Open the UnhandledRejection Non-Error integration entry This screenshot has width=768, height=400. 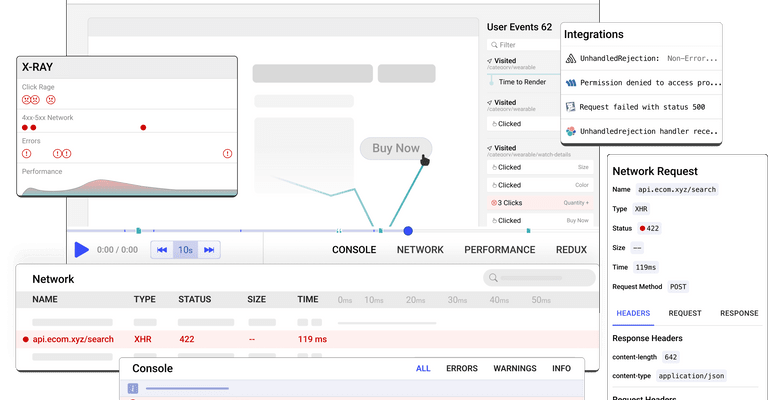pyautogui.click(x=641, y=59)
